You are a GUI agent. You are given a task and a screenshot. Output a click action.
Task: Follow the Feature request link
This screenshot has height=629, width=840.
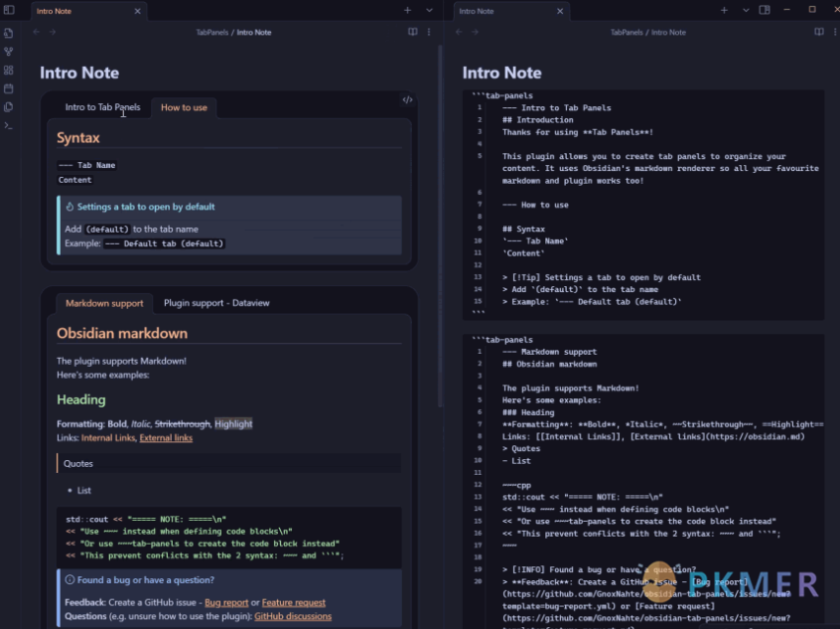(x=294, y=603)
